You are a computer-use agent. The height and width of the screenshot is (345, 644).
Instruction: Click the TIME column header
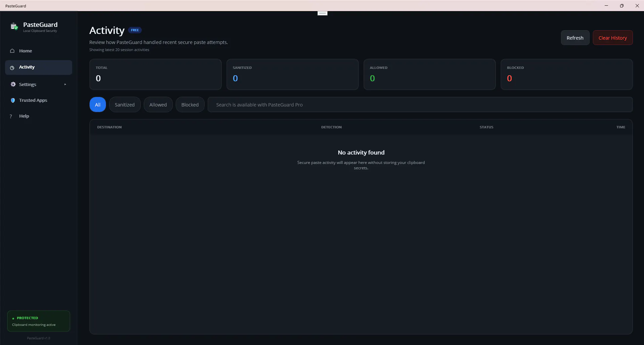coord(620,127)
